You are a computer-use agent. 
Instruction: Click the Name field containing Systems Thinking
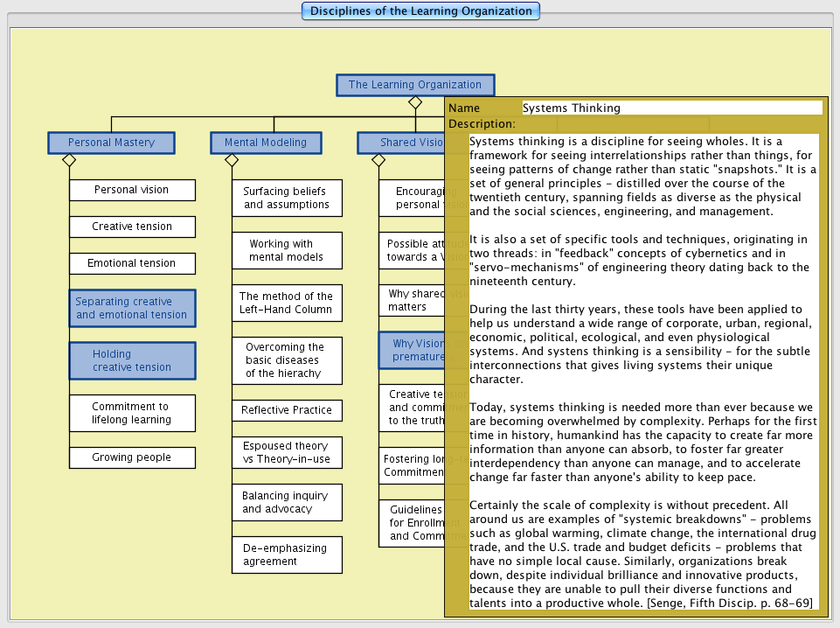[x=671, y=108]
